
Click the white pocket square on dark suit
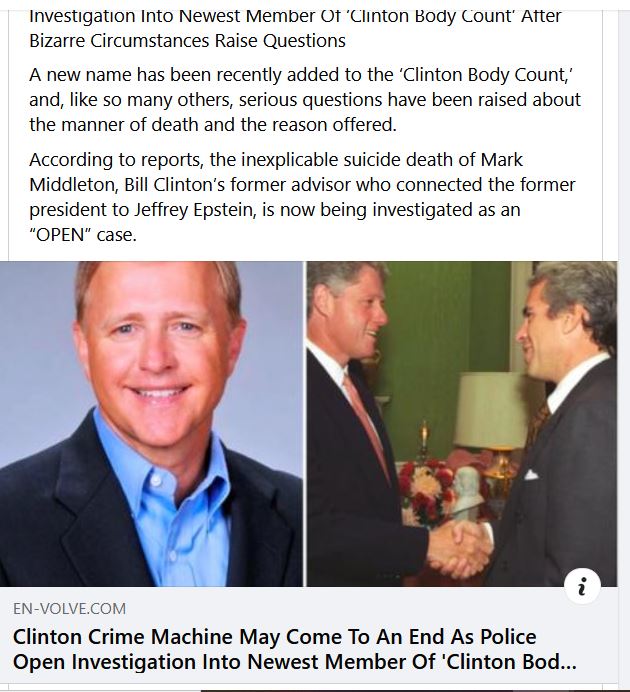click(x=531, y=475)
